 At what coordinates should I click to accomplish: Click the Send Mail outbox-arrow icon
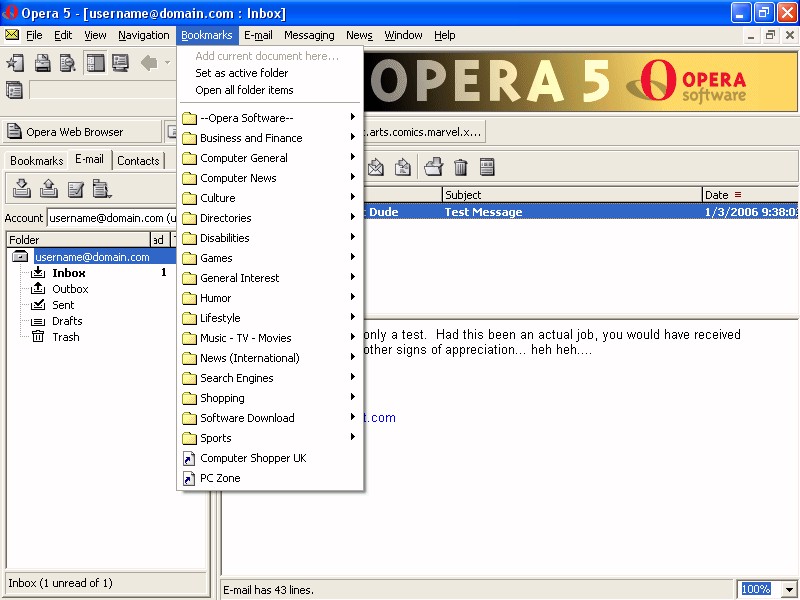(48, 188)
